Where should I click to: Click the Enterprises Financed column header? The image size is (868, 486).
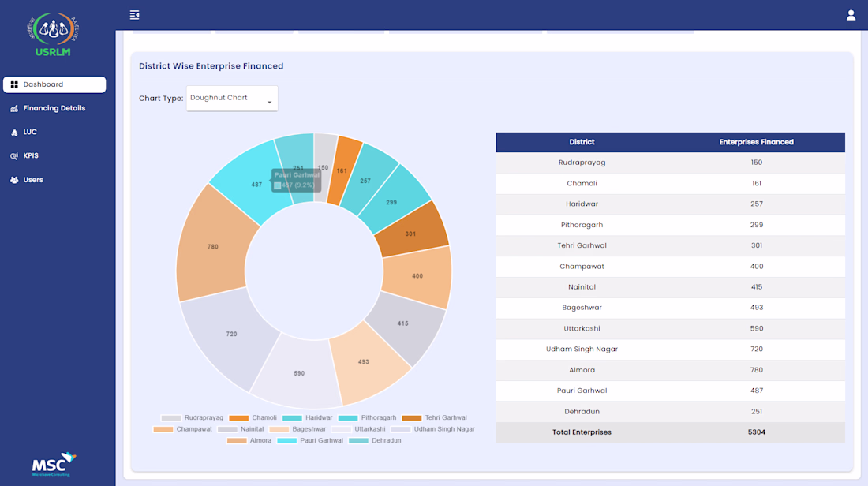point(756,142)
